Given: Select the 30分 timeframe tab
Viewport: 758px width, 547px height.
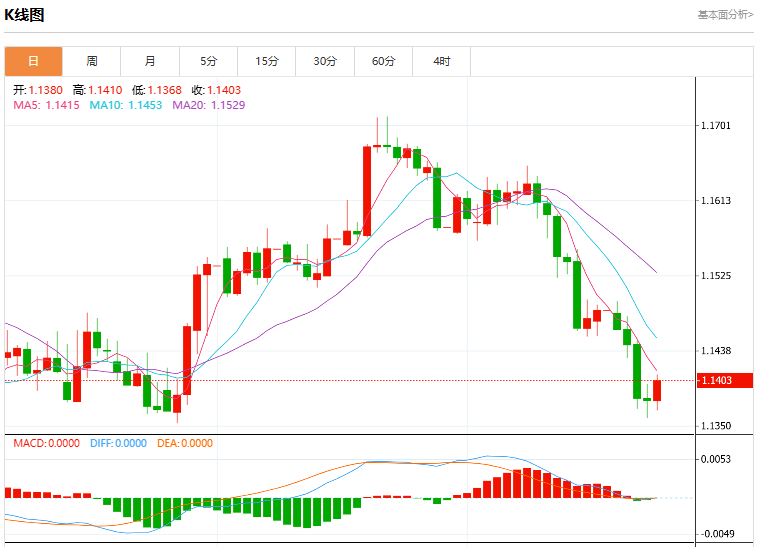Looking at the screenshot, I should (325, 61).
